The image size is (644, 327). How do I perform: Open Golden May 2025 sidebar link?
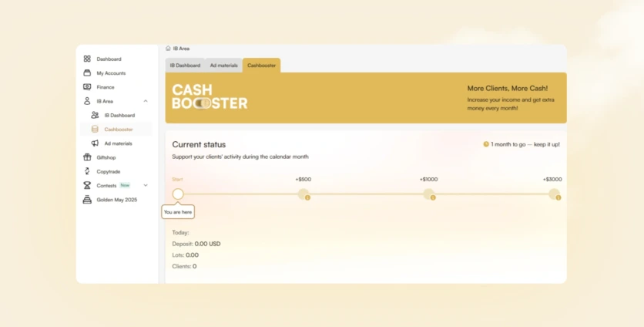point(116,200)
